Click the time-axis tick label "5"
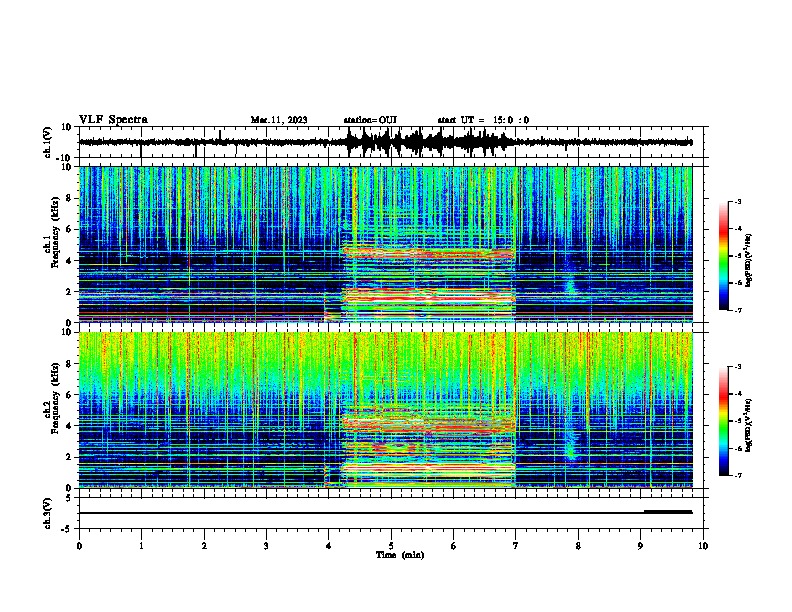792x612 pixels. 391,546
